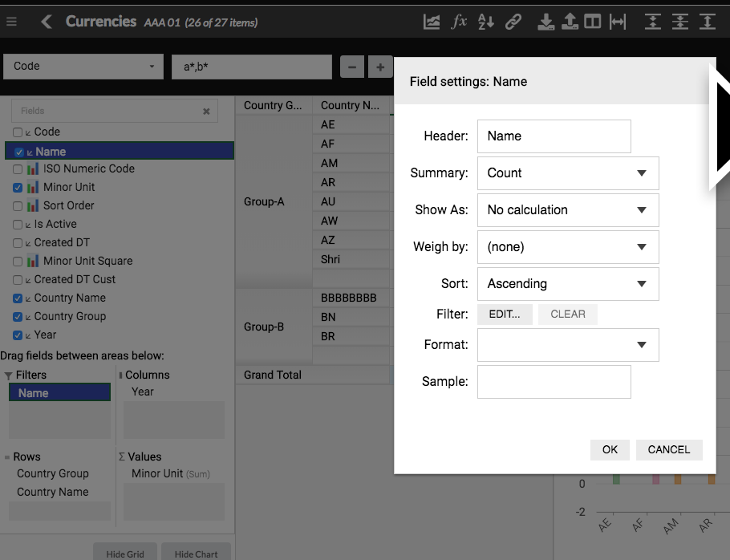730x560 pixels.
Task: Uncheck the Year field checkbox
Action: (x=18, y=335)
